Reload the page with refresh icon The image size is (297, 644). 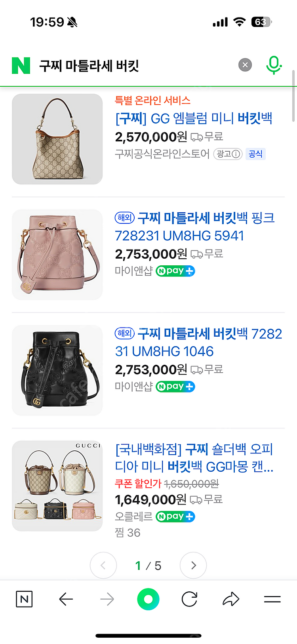click(x=190, y=599)
